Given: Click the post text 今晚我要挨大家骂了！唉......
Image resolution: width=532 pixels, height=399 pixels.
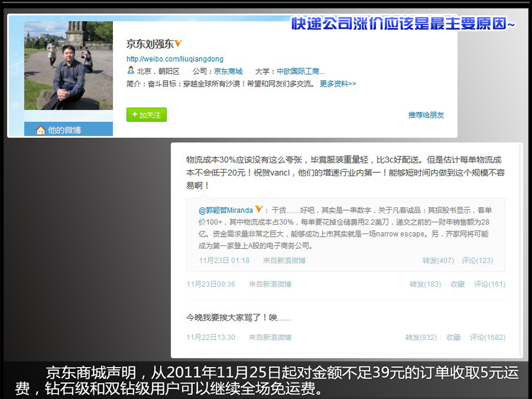Looking at the screenshot, I should (x=238, y=318).
